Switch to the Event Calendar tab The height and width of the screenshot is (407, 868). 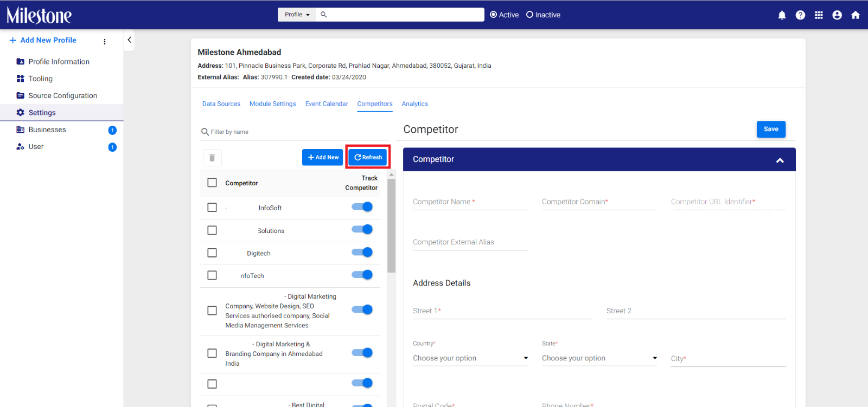(x=327, y=104)
